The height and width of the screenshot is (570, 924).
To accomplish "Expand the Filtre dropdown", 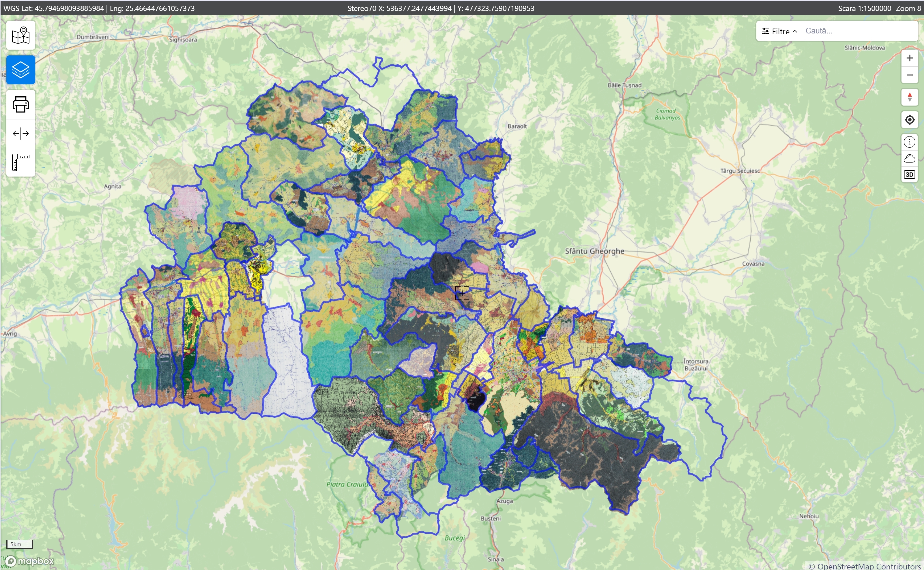I will coord(779,31).
